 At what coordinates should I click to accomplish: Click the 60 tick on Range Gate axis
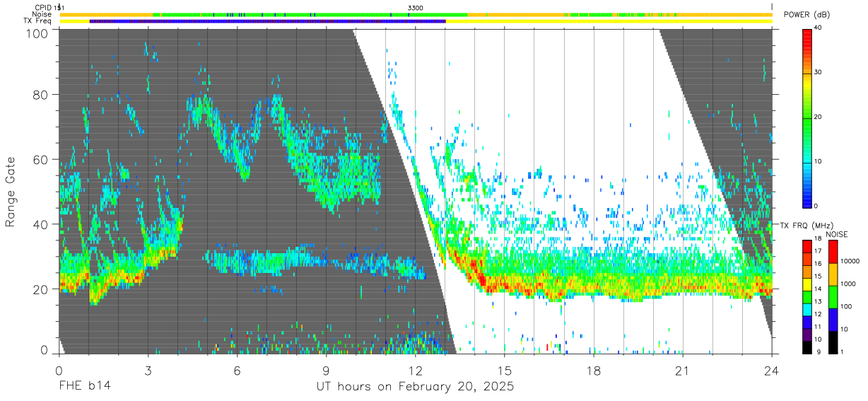42,159
